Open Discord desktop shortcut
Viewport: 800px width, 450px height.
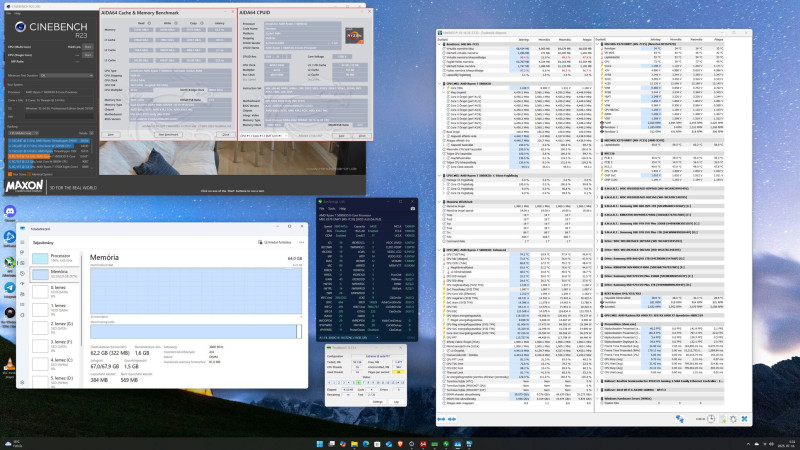10,212
